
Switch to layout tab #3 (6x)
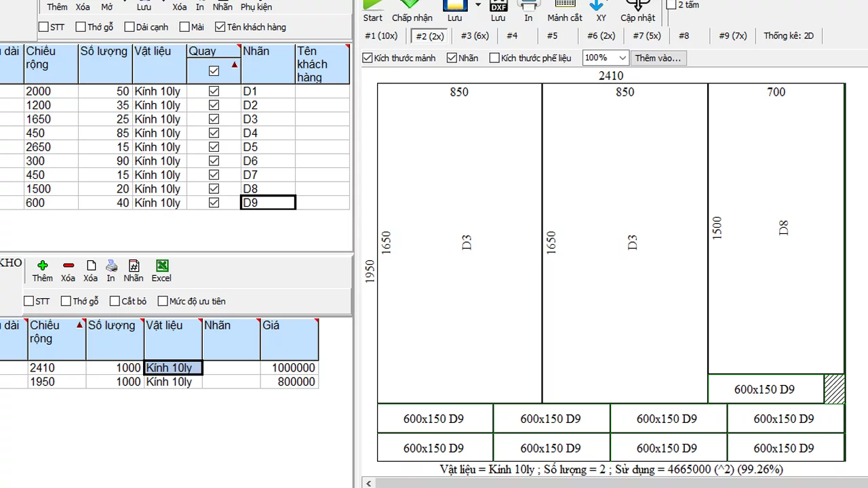coord(475,36)
